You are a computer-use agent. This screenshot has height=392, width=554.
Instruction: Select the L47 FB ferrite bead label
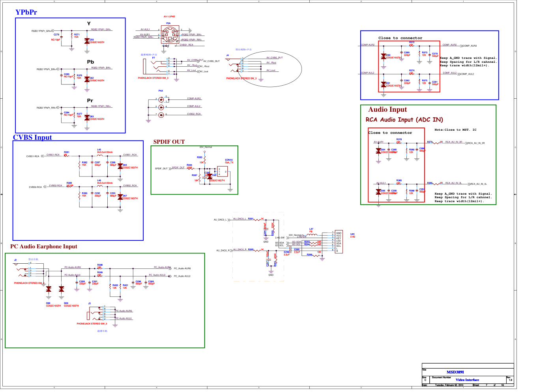pos(311,230)
